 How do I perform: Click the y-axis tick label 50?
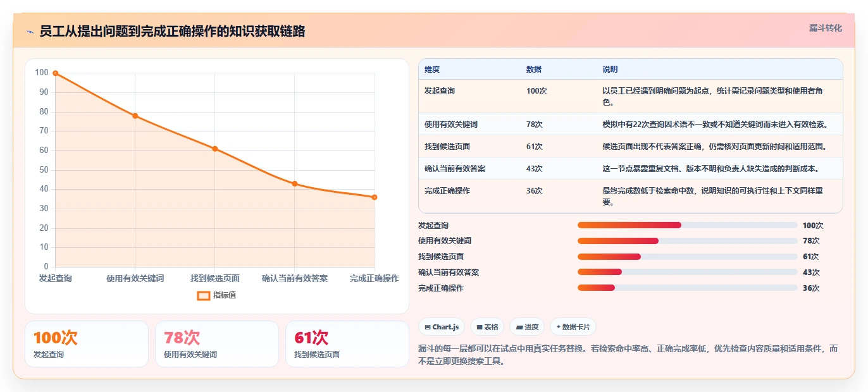tap(44, 170)
